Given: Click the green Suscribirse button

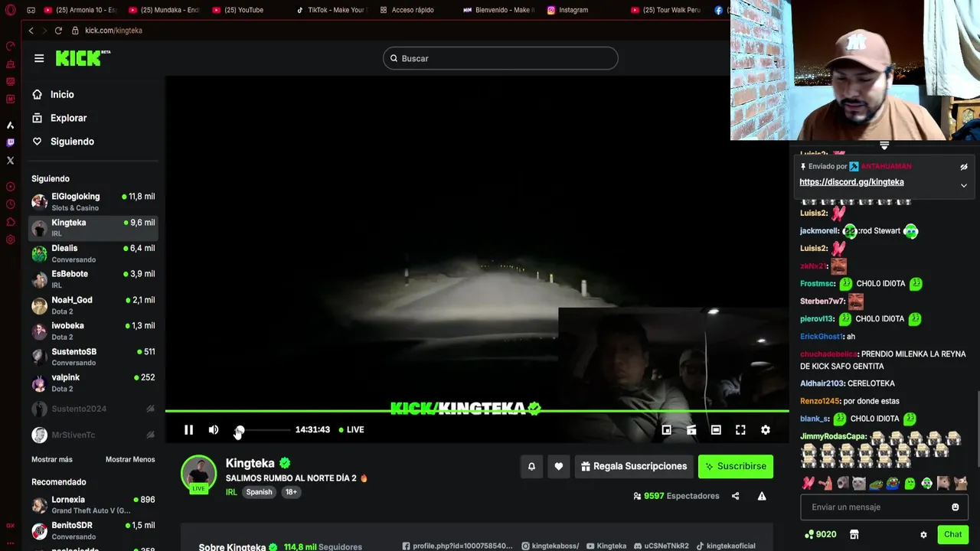Looking at the screenshot, I should [736, 466].
